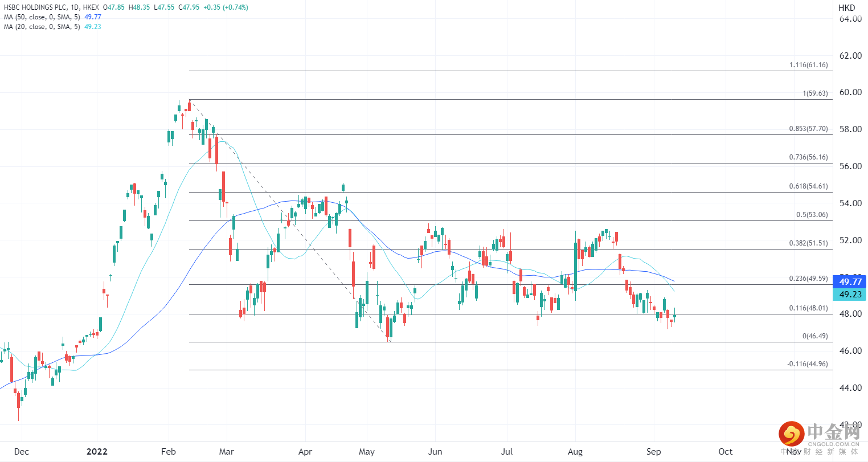Select the blue 49.77 price tag on the price axis
Screen dimensions: 868x462
[x=850, y=282]
